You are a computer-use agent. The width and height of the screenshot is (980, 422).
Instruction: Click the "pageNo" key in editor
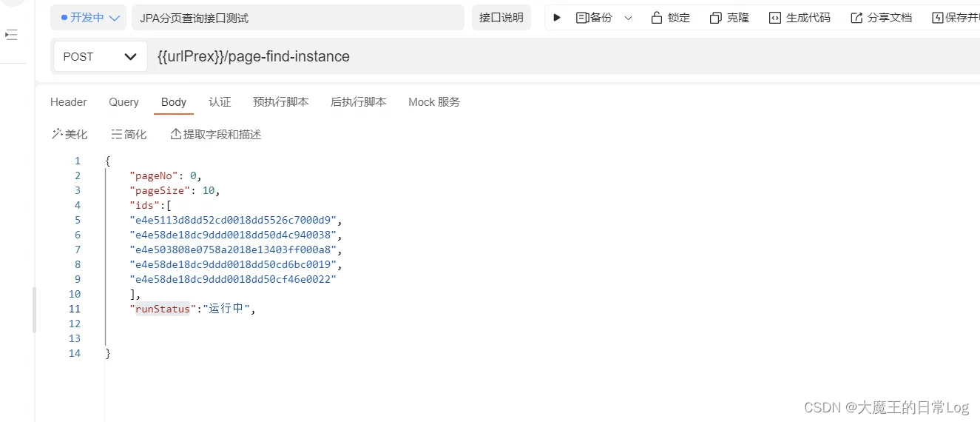pyautogui.click(x=154, y=175)
